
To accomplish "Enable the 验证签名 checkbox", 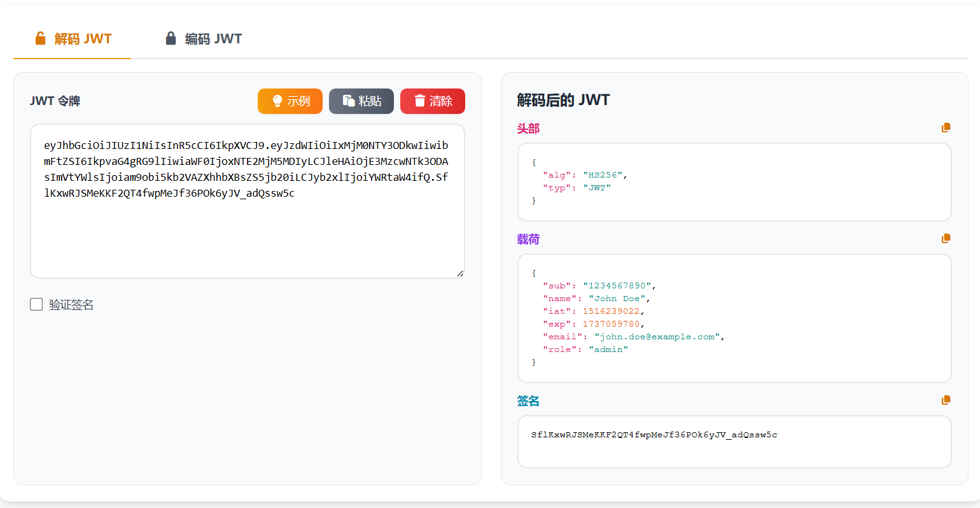I will click(36, 304).
